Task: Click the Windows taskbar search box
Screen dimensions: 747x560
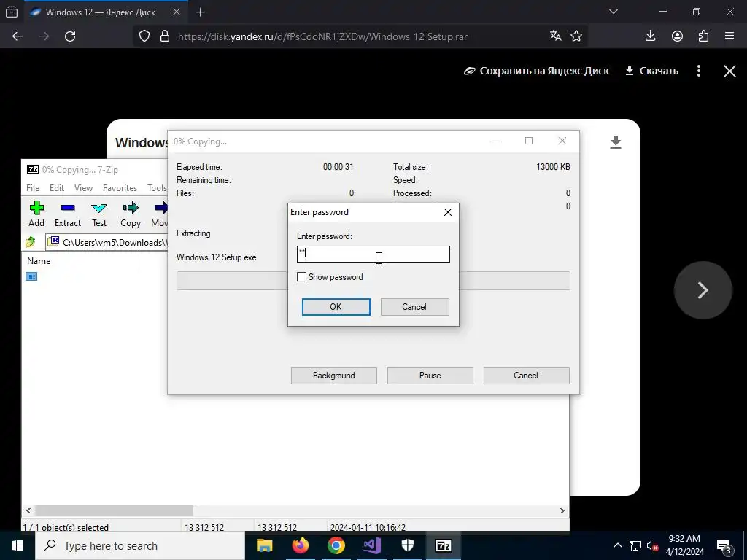Action: pos(141,545)
